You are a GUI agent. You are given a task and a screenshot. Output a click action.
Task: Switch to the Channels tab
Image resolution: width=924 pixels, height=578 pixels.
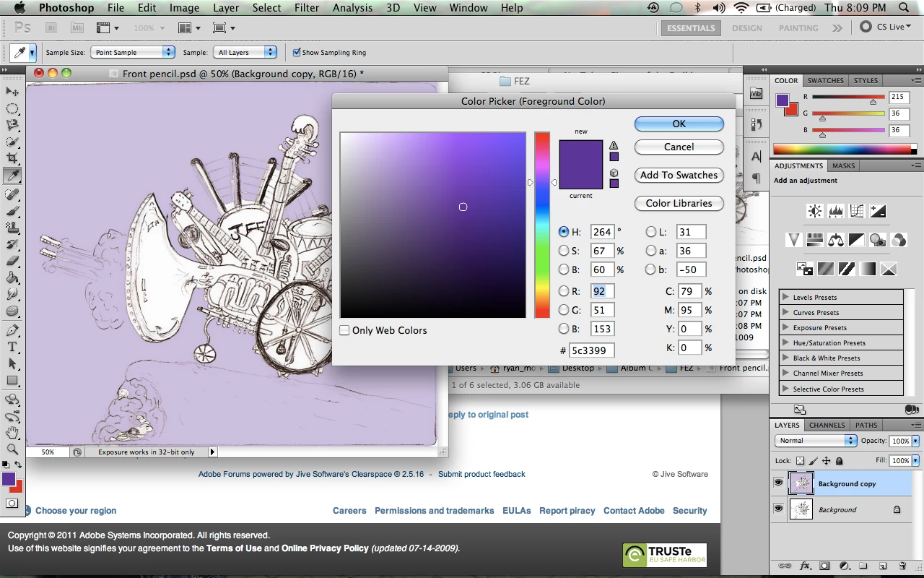pyautogui.click(x=827, y=425)
